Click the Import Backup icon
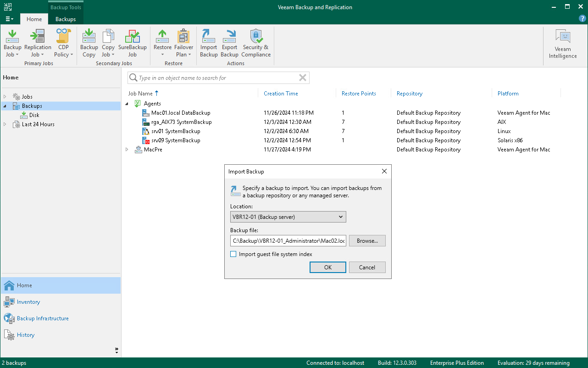Image resolution: width=588 pixels, height=368 pixels. coord(208,41)
